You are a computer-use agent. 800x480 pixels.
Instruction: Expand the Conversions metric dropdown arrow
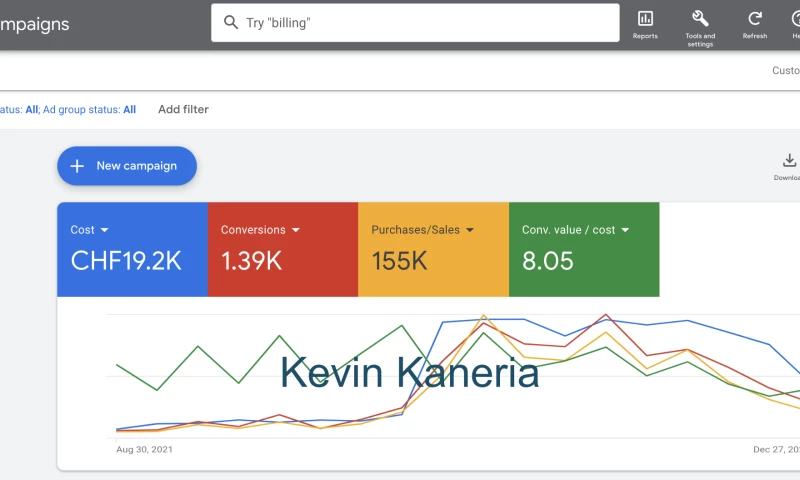click(295, 230)
